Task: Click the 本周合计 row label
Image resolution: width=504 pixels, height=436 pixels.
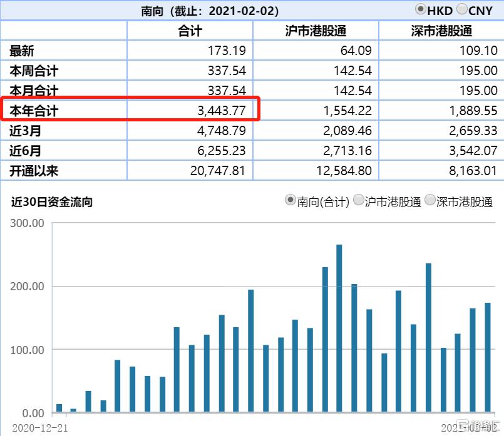Action: pos(34,71)
